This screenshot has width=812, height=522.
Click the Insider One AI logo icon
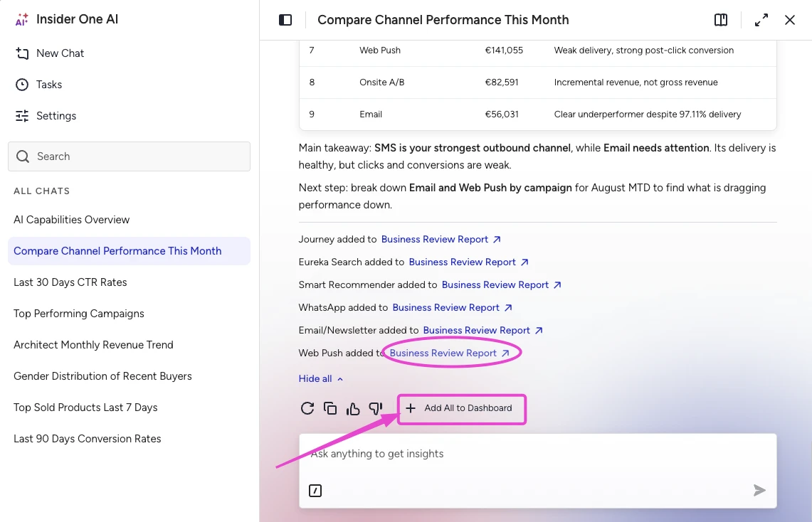(x=22, y=20)
